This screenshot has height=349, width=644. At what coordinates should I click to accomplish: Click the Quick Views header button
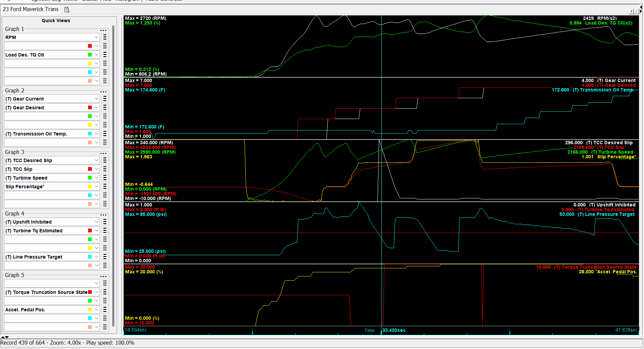point(56,21)
